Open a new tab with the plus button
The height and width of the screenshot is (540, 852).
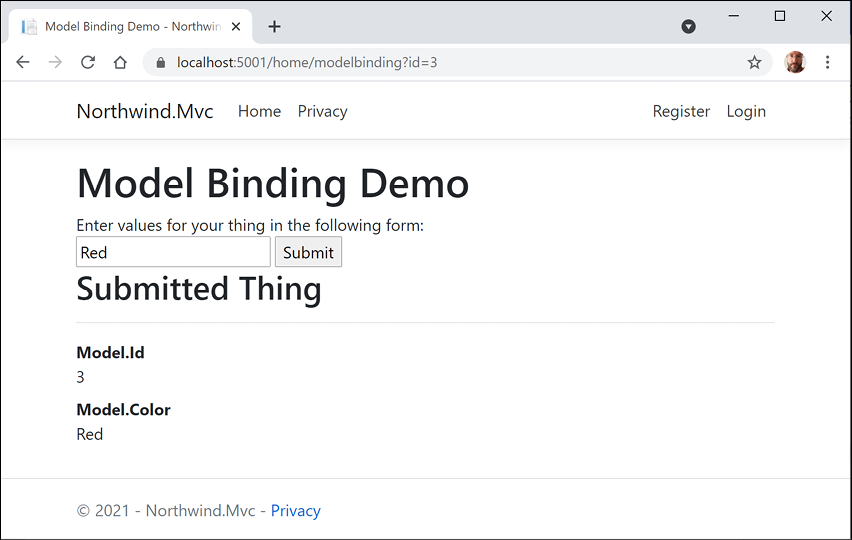[275, 27]
